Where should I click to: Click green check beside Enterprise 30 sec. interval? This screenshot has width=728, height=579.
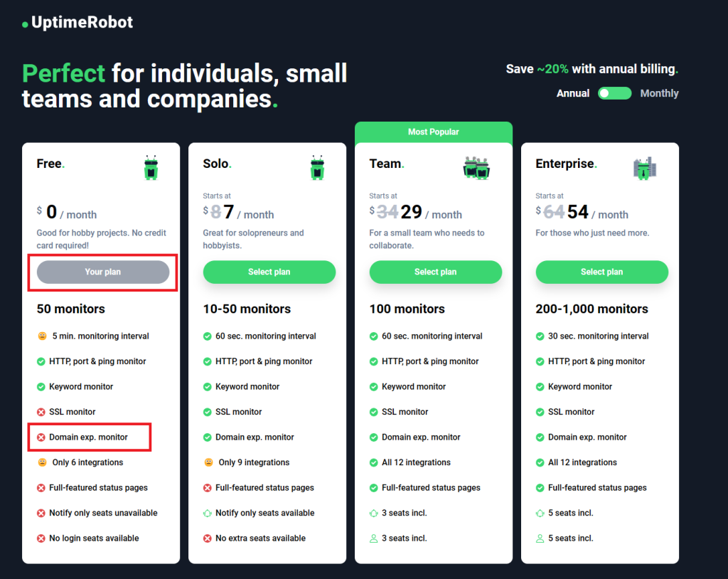[x=540, y=336]
